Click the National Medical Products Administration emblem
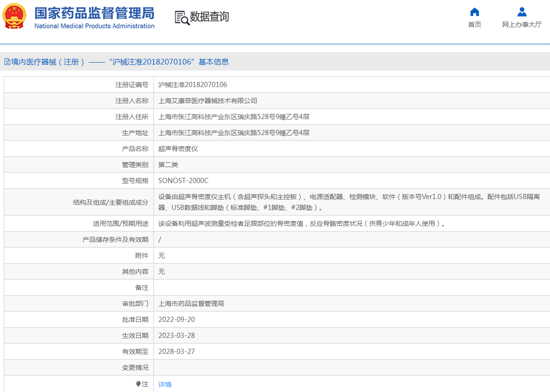This screenshot has height=392, width=550. click(14, 16)
